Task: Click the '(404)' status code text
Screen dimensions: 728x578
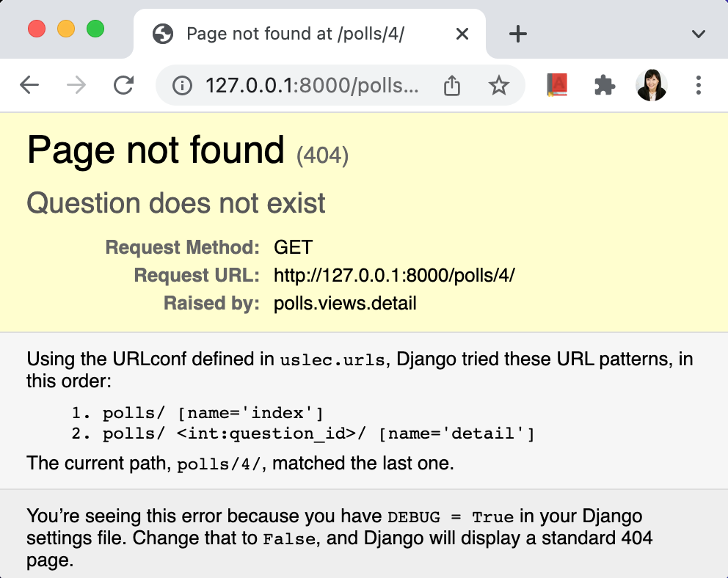Action: coord(322,156)
